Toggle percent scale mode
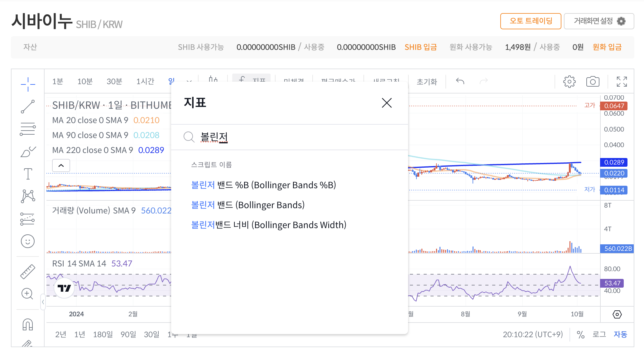This screenshot has height=359, width=644. 580,335
